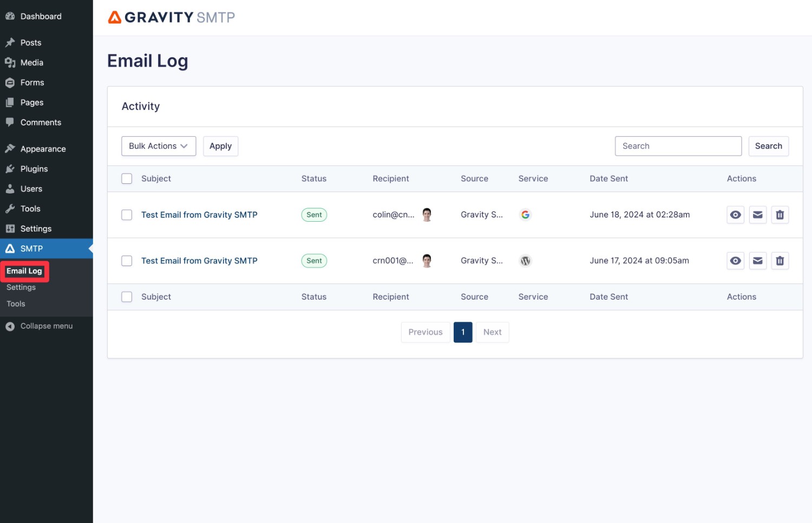Viewport: 812px width, 523px height.
Task: Click the top Status column header
Action: 314,178
